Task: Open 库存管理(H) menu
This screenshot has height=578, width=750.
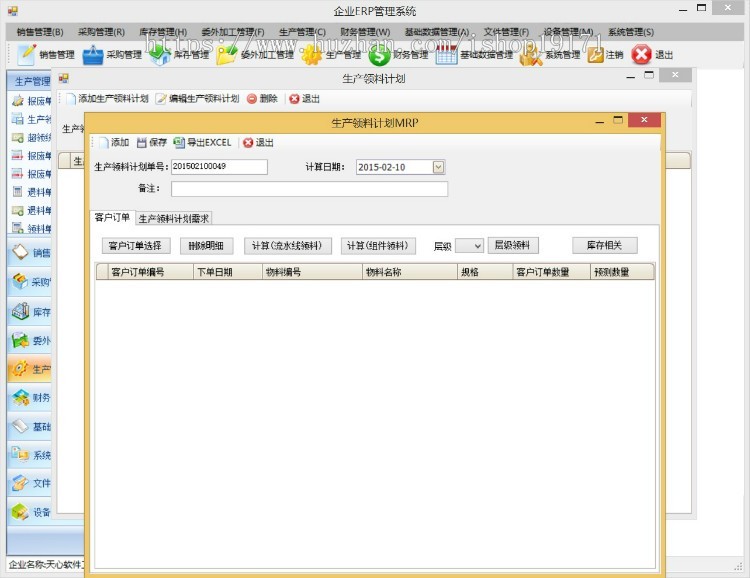Action: tap(163, 32)
